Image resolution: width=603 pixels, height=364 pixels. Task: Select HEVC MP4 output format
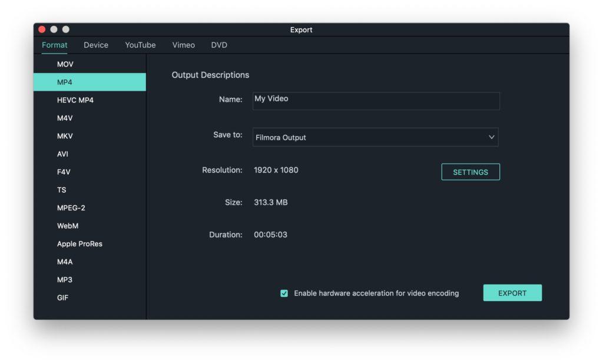pos(75,100)
